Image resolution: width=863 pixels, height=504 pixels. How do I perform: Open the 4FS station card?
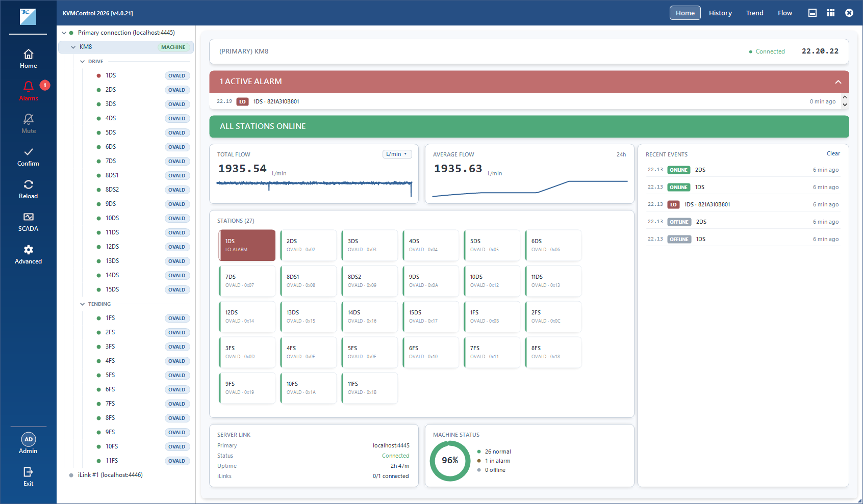[309, 352]
